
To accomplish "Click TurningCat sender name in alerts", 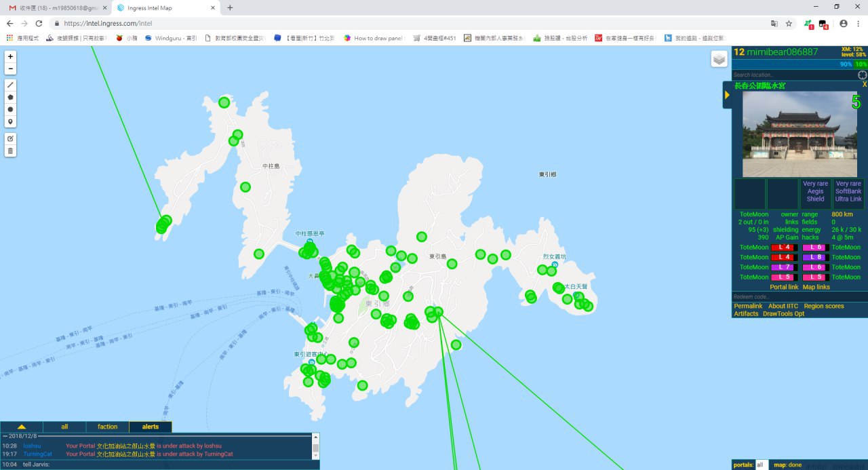I will (x=37, y=454).
